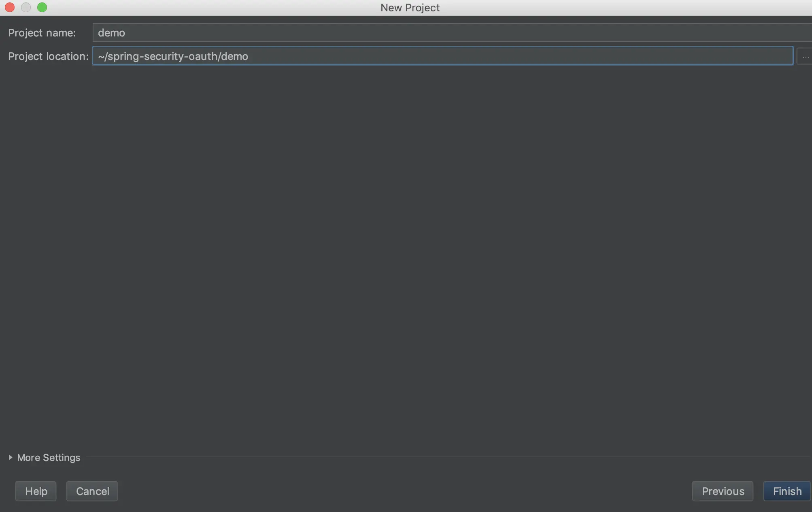Click the browse ellipsis button for project location
The height and width of the screenshot is (512, 812).
coord(805,56)
